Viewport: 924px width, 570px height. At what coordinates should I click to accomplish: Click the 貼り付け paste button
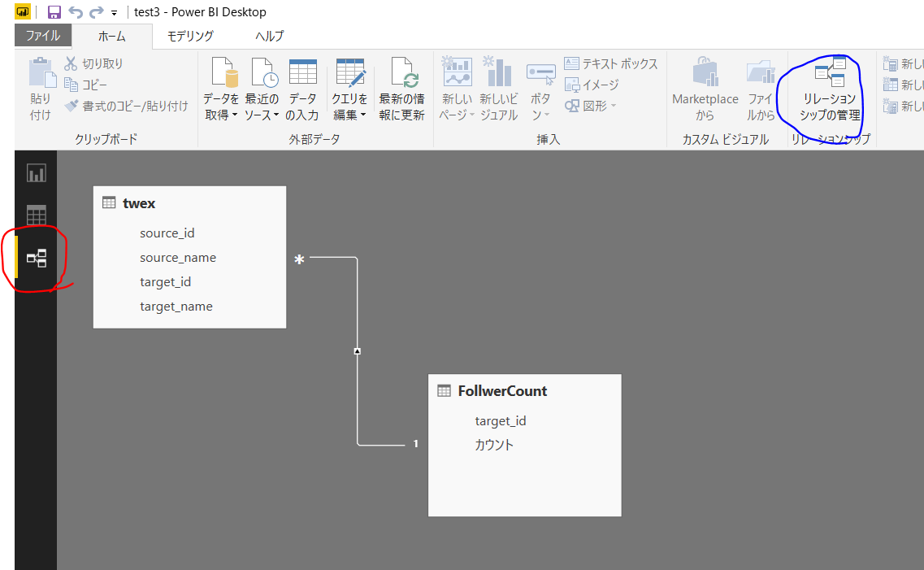pos(41,89)
